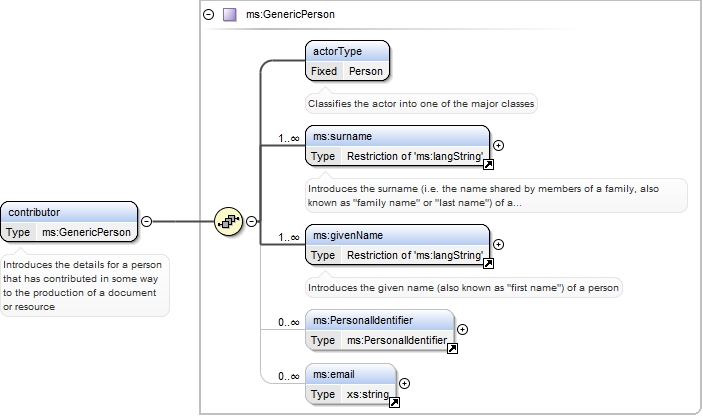Select the actorType attribute node
The width and height of the screenshot is (703, 416).
[347, 61]
